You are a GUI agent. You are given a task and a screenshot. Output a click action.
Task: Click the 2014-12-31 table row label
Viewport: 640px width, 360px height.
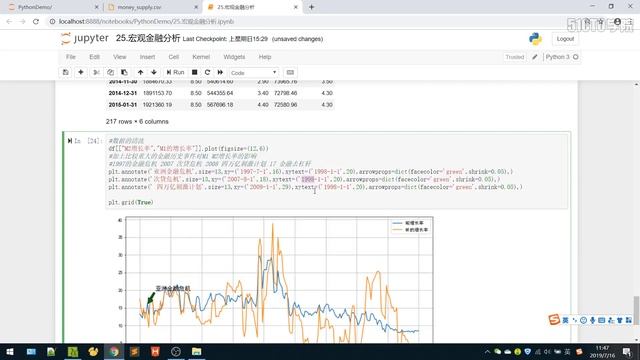(x=123, y=93)
